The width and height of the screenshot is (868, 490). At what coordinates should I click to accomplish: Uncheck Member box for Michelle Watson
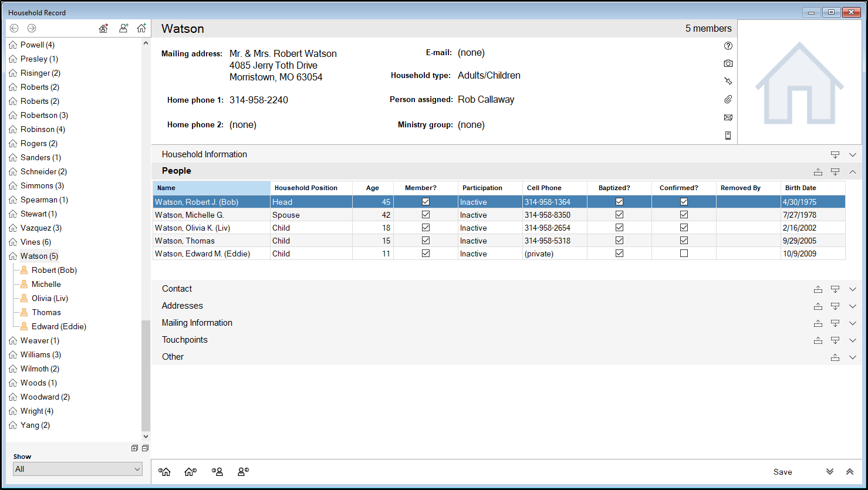pos(425,215)
